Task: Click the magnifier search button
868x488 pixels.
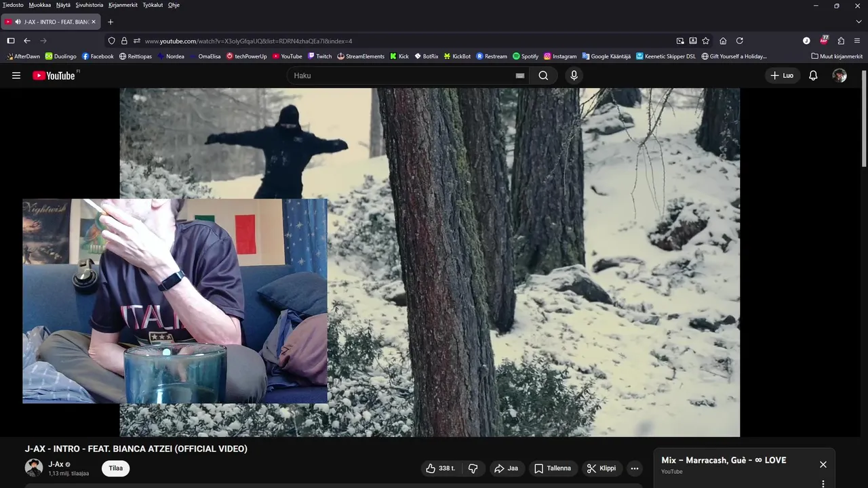Action: pyautogui.click(x=543, y=75)
